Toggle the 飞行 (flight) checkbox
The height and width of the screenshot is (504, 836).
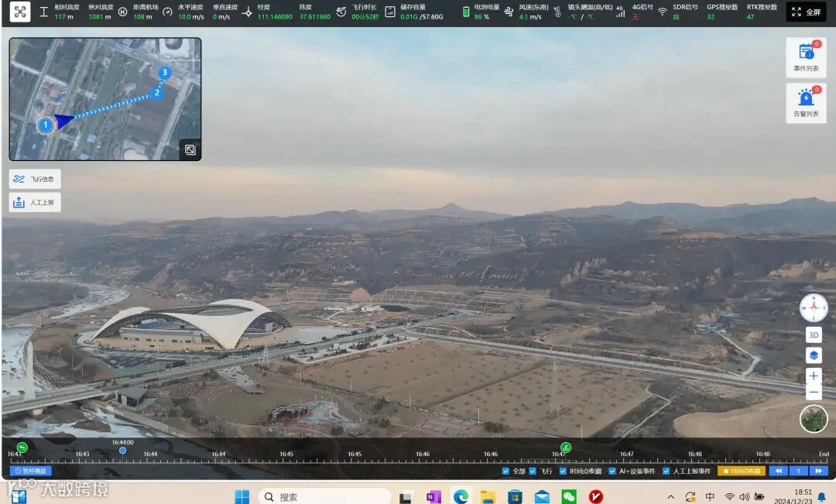click(x=532, y=471)
